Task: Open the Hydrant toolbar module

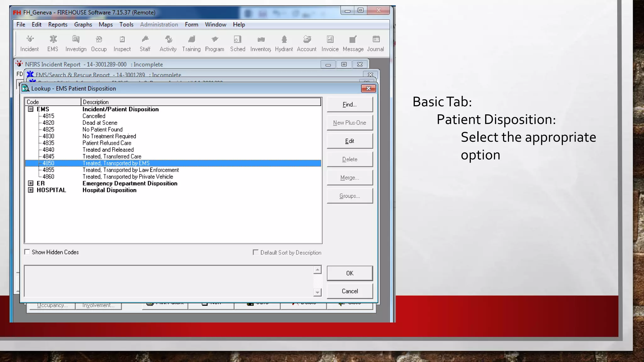Action: click(x=284, y=44)
